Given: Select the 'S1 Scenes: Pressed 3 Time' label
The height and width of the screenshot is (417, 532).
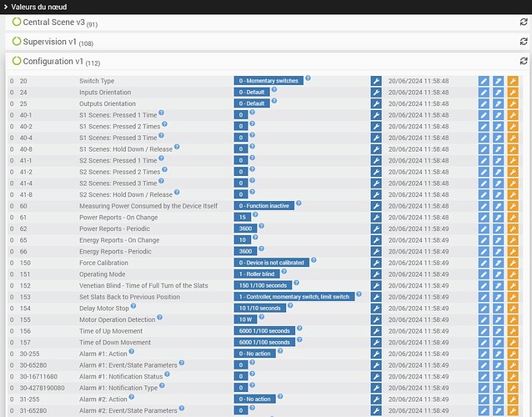Looking at the screenshot, I should (118, 138).
